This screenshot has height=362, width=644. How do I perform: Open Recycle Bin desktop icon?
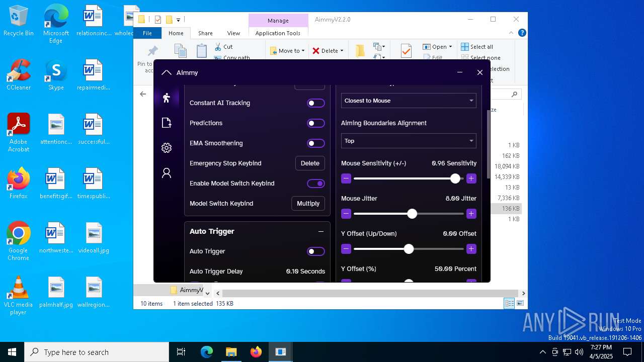[19, 21]
